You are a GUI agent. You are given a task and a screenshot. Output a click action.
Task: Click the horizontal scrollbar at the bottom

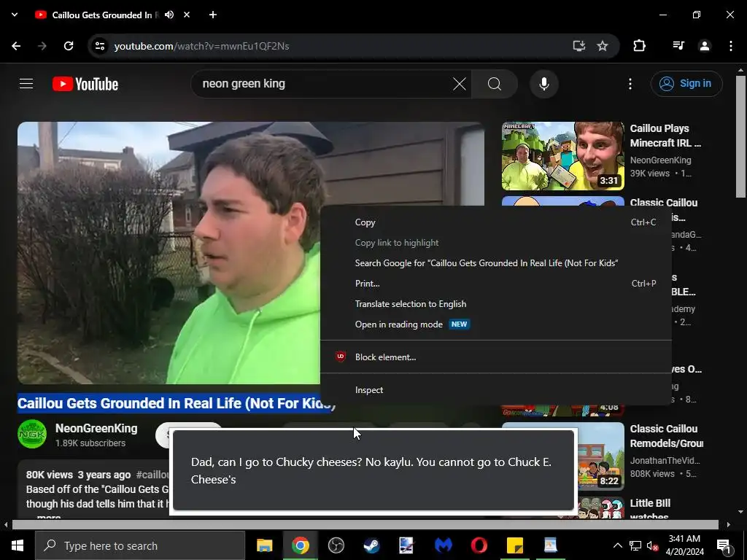pos(365,524)
